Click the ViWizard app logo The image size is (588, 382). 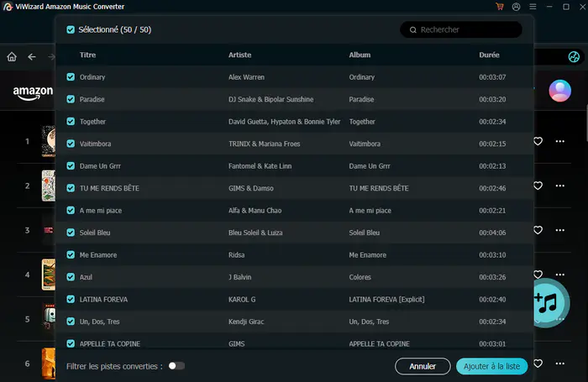click(8, 7)
